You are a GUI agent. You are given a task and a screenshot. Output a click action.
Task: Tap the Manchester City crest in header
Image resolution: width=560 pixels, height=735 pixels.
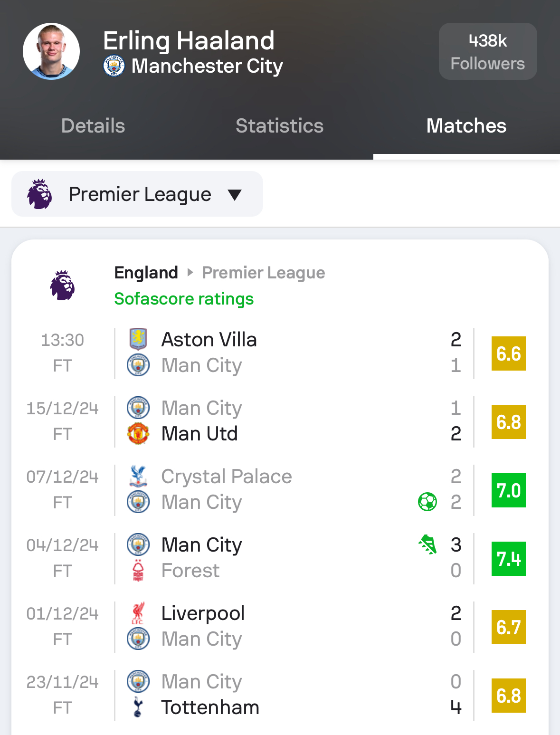click(114, 66)
